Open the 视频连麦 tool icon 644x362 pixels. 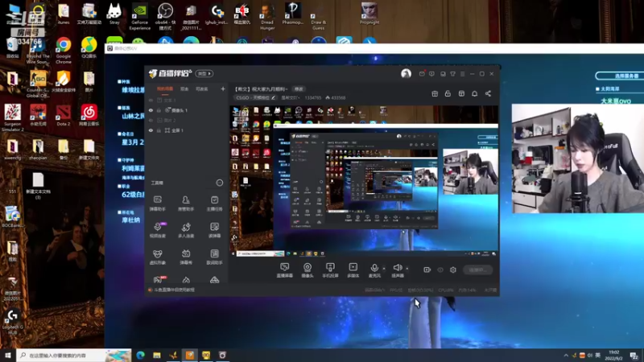click(x=157, y=230)
